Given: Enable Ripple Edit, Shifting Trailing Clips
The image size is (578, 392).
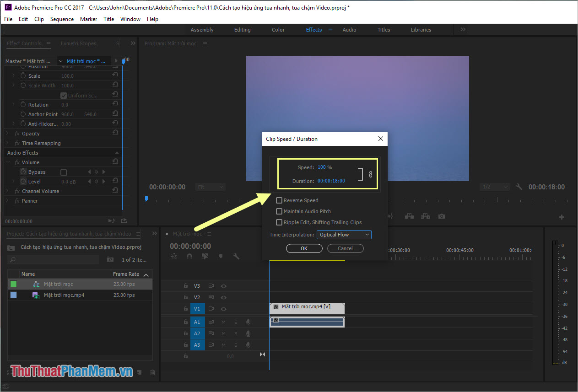Looking at the screenshot, I should 279,222.
